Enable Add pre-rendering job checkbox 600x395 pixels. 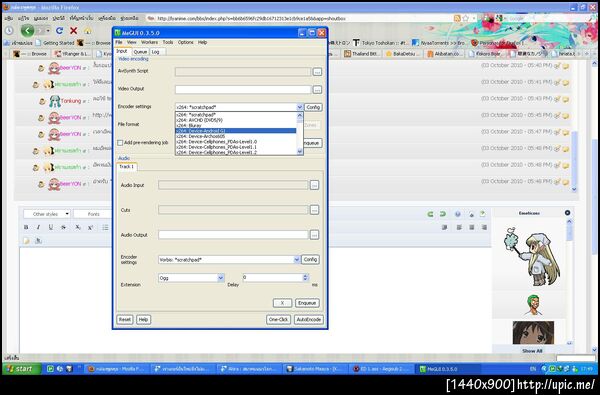(120, 143)
